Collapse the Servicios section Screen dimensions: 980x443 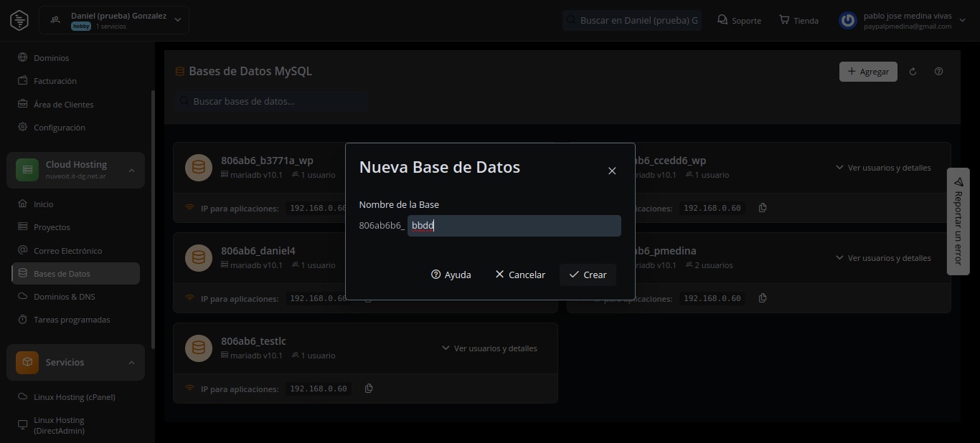131,363
